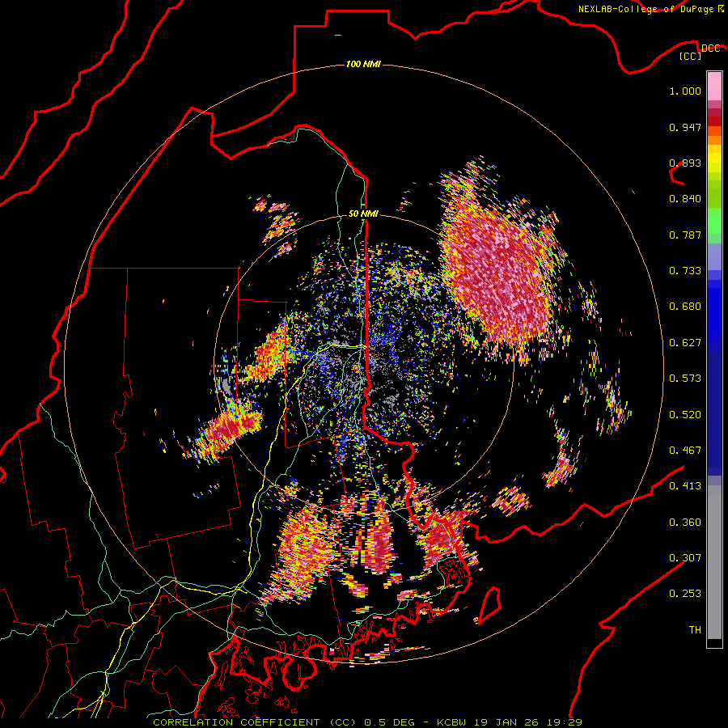Viewport: 728px width, 728px height.
Task: Click the green swatch on the color bar
Action: click(714, 221)
